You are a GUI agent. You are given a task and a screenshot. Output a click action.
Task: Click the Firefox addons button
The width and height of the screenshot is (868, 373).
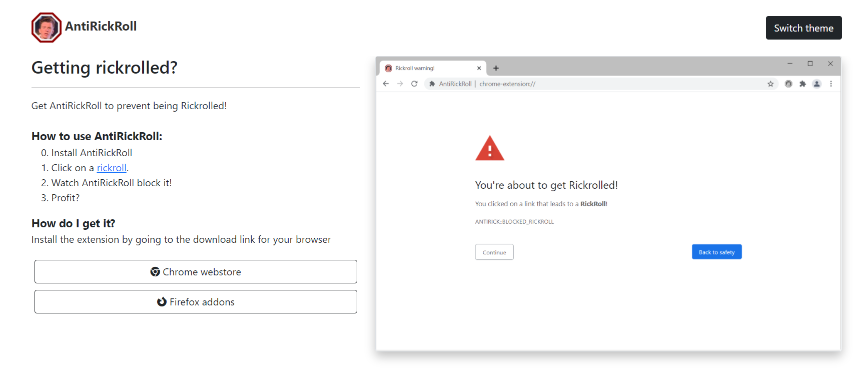point(196,302)
